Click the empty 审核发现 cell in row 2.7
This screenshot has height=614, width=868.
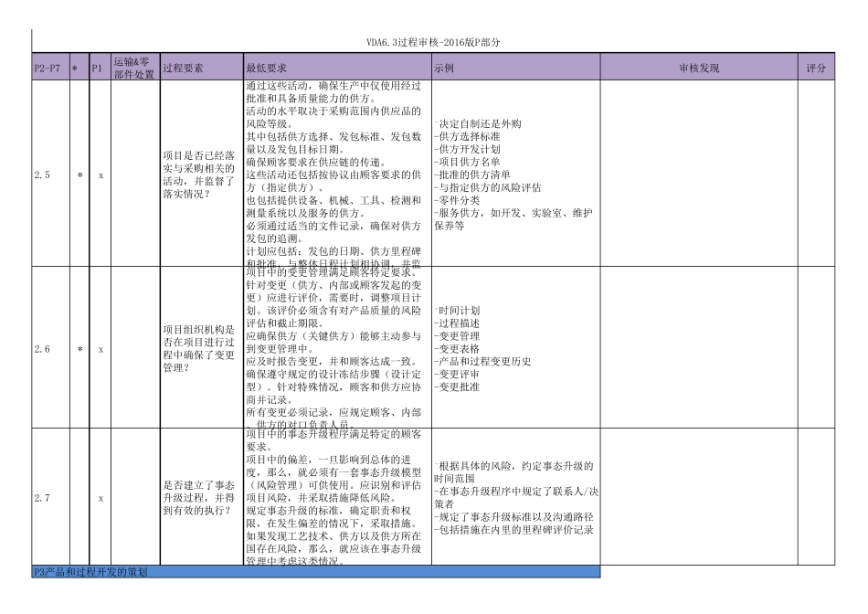coord(699,497)
